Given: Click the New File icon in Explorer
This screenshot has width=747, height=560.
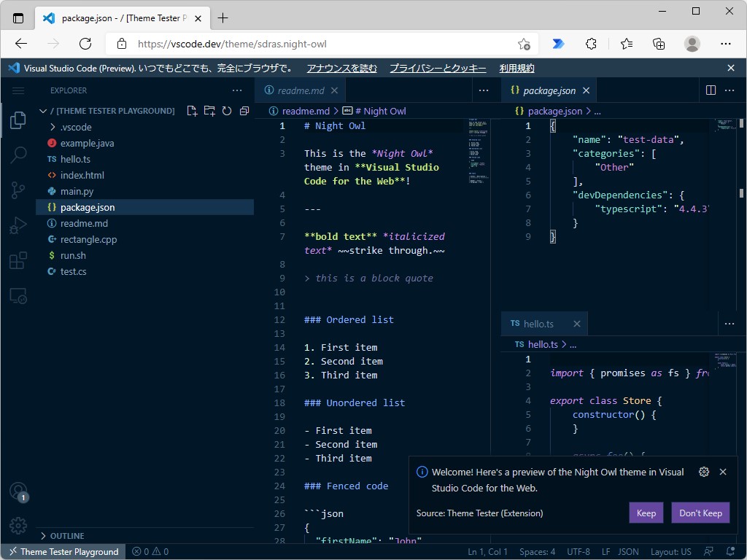Looking at the screenshot, I should [193, 110].
